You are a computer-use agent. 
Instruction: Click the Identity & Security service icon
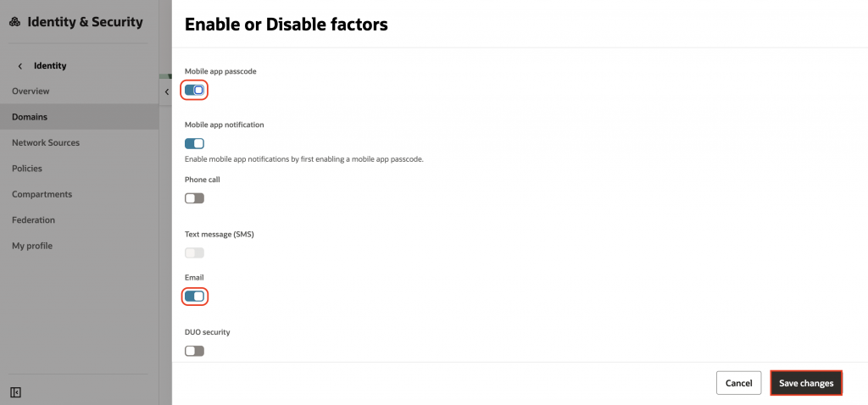(x=14, y=23)
